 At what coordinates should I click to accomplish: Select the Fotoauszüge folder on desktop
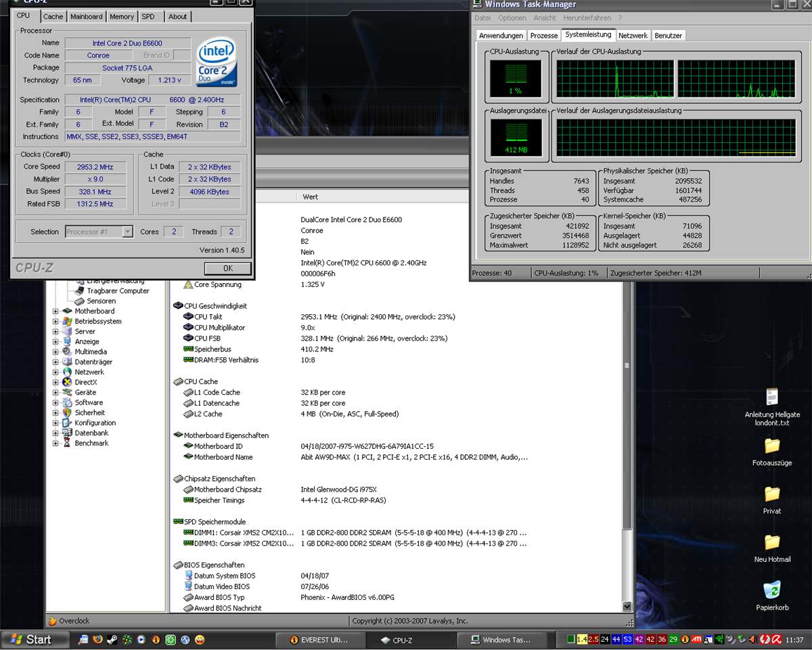[x=772, y=446]
